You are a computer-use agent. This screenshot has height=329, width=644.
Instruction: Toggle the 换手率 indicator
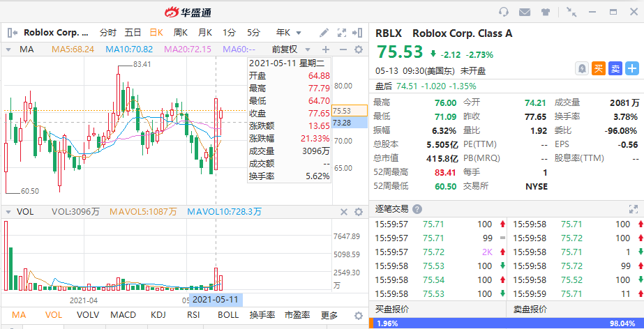tap(262, 315)
